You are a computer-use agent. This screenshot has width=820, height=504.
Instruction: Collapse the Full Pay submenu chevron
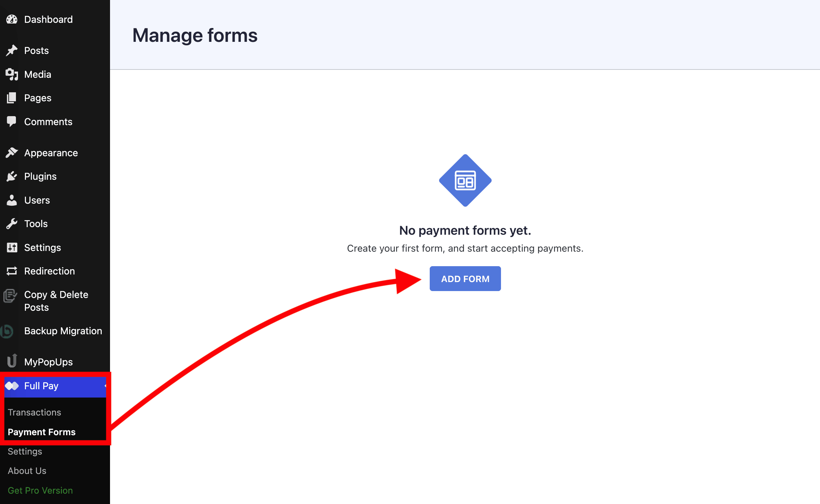[x=105, y=386]
